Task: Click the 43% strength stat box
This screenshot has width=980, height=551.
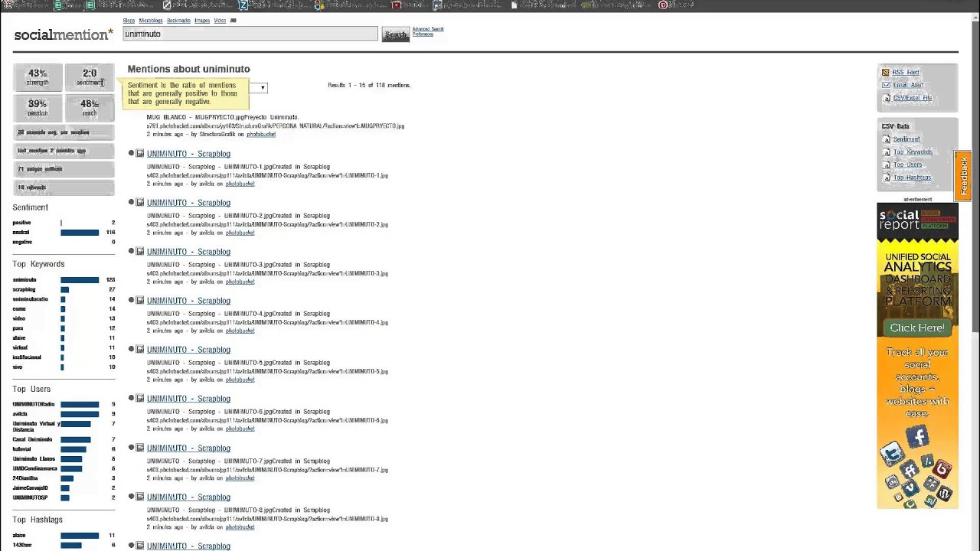Action: 38,77
